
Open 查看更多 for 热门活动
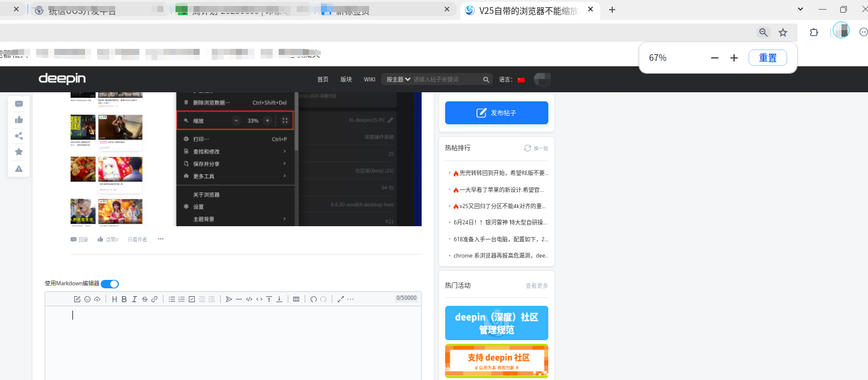(537, 285)
